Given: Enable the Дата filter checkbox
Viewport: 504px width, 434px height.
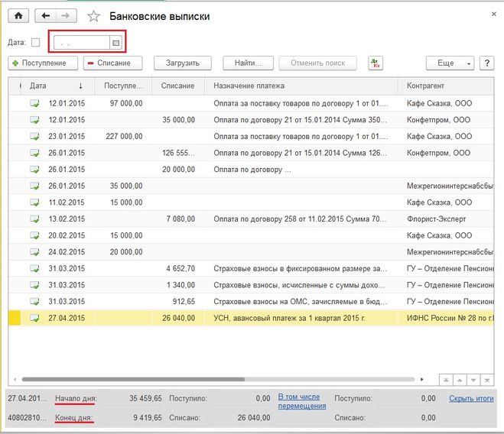Looking at the screenshot, I should 35,42.
